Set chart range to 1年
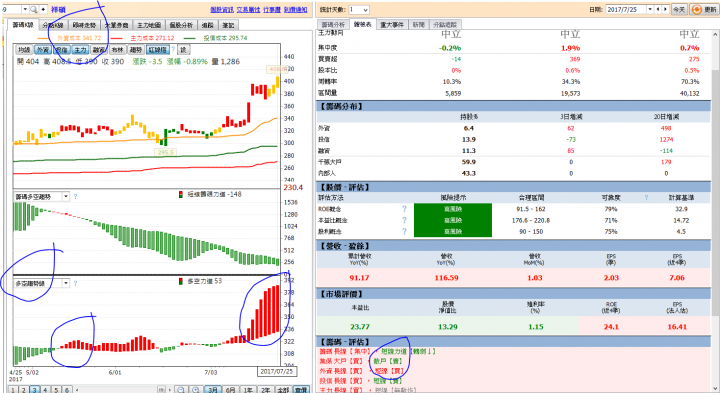The width and height of the screenshot is (720, 393). tap(248, 390)
